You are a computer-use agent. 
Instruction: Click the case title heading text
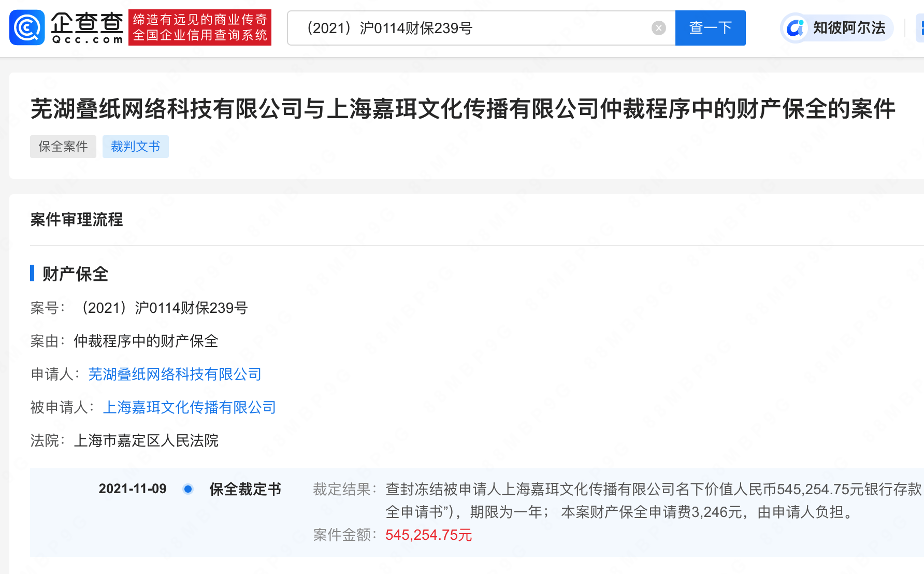tap(463, 109)
